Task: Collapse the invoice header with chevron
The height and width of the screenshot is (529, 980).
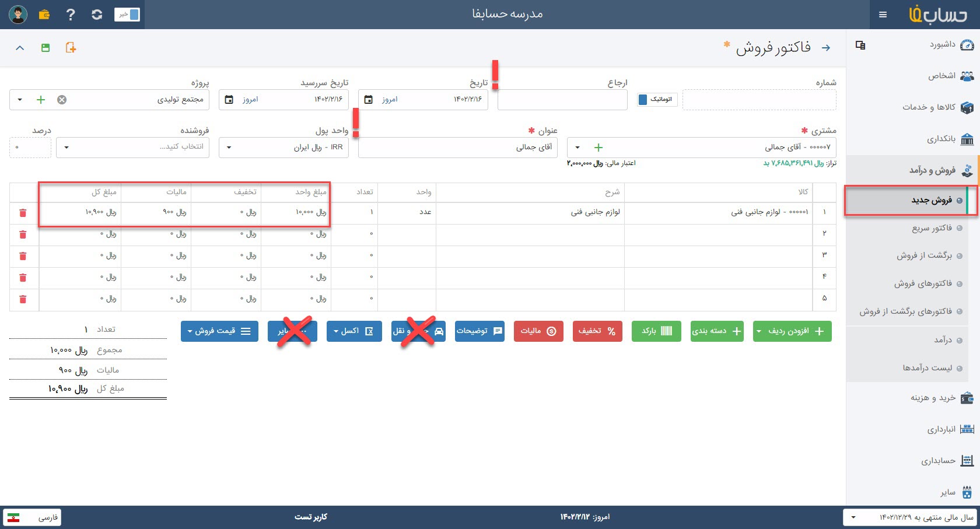Action: pos(20,48)
